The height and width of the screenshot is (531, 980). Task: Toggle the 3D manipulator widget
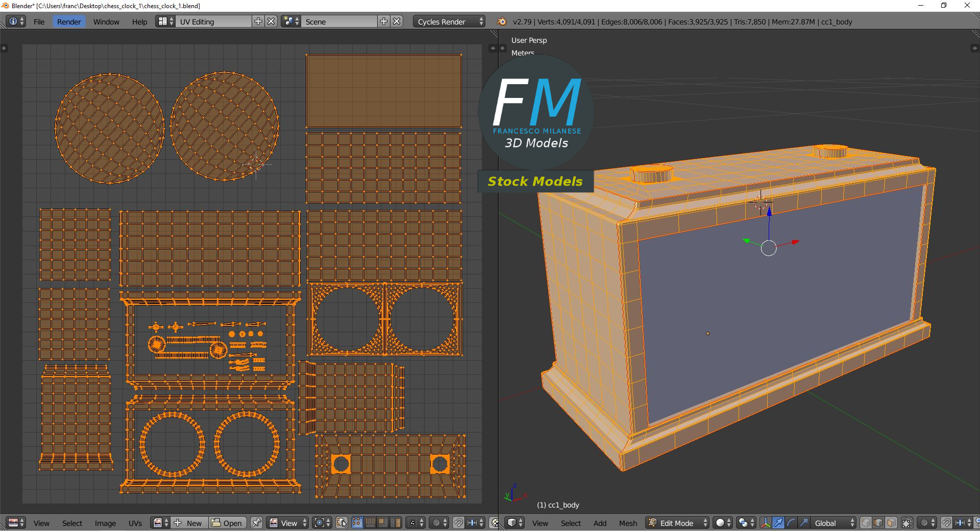pyautogui.click(x=766, y=523)
